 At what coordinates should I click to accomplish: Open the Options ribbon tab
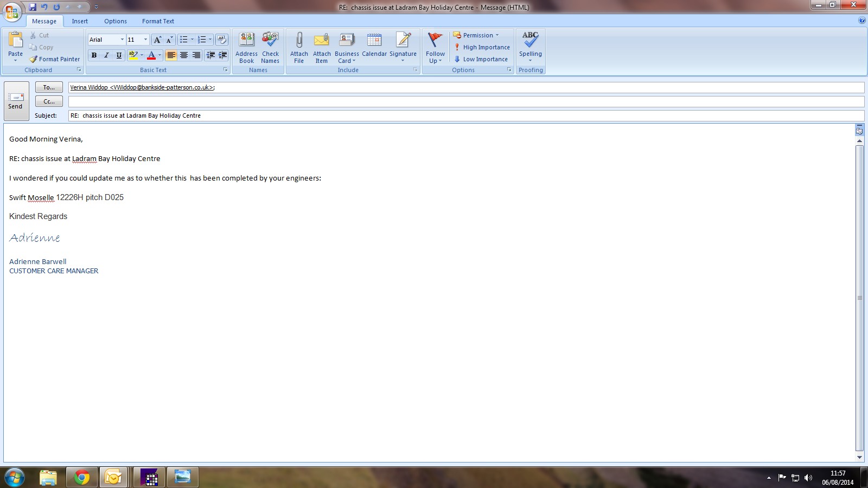tap(116, 21)
